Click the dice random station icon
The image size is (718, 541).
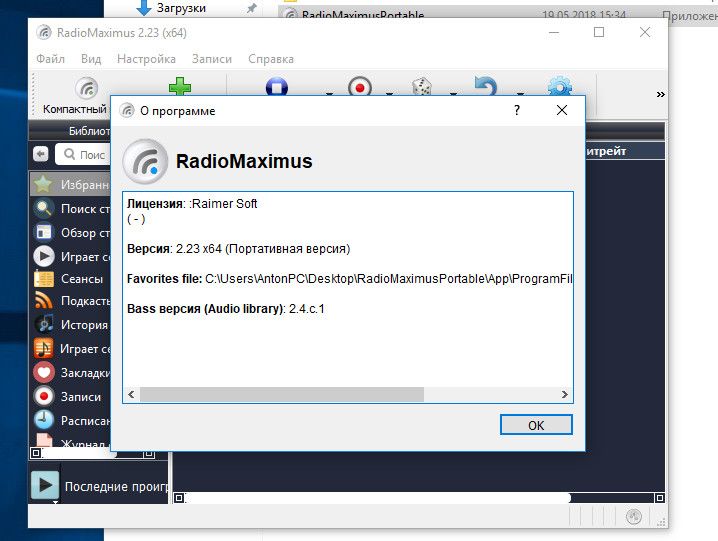click(x=422, y=87)
